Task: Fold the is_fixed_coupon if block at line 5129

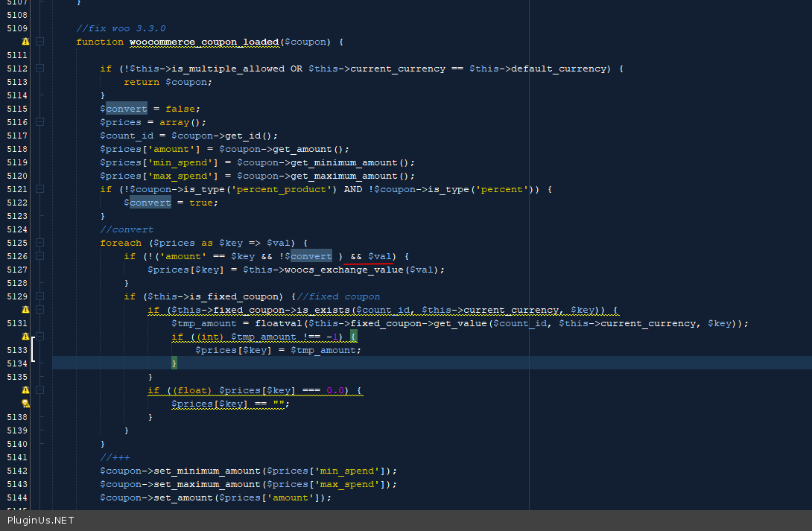Action: click(x=40, y=296)
